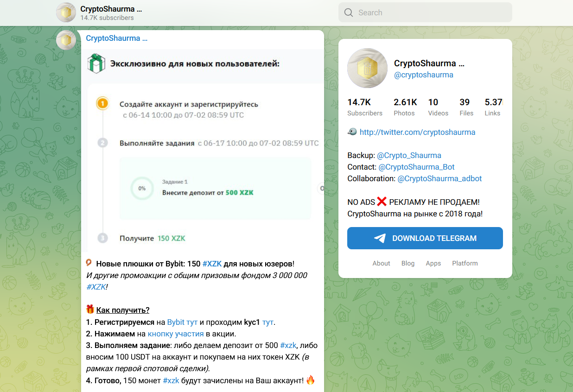Click the #XZK hashtag after the 3 000 000 prize fund

pos(96,287)
